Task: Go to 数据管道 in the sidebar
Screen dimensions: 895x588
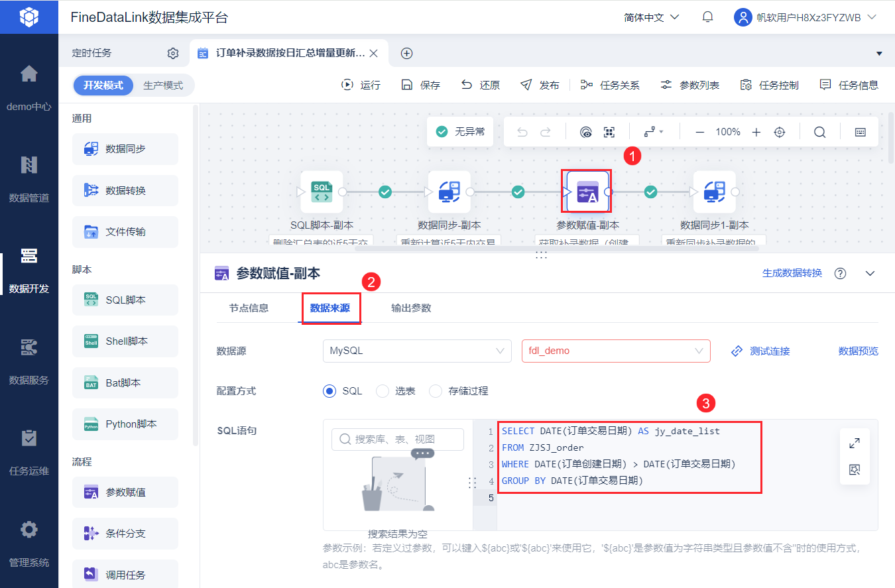Action: (x=29, y=178)
